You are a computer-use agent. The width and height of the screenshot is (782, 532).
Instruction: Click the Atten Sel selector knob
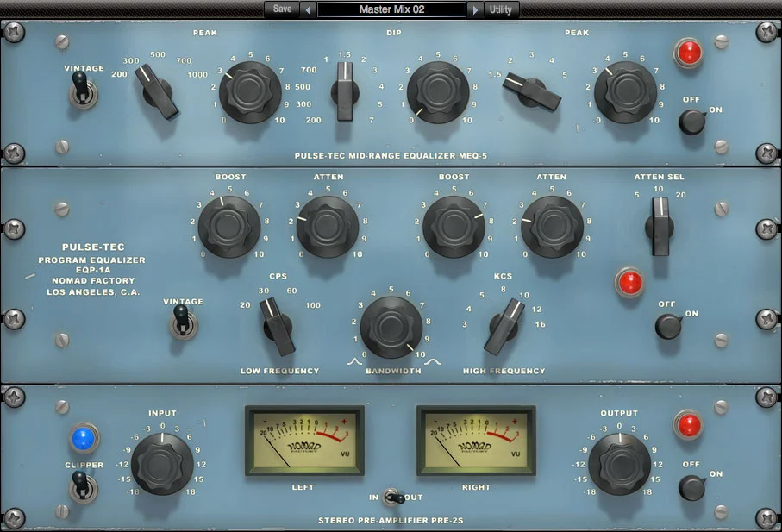(660, 227)
